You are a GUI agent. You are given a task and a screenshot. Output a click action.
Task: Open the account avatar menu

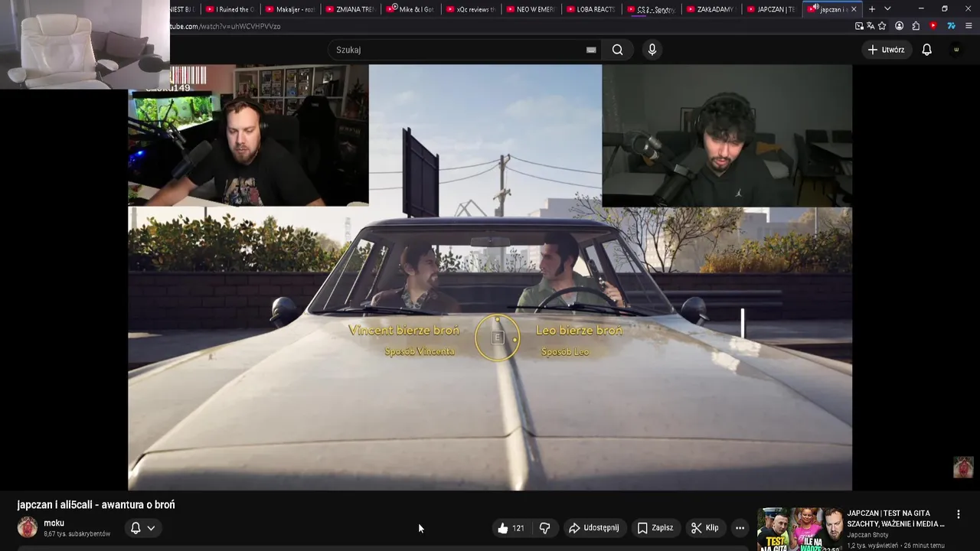tap(955, 50)
